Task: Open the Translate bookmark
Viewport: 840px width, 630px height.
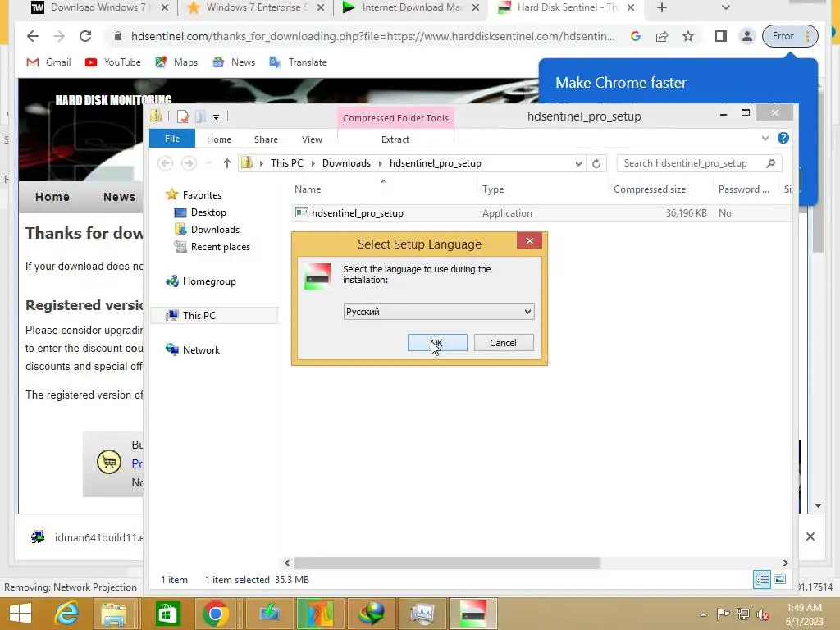Action: (x=298, y=62)
